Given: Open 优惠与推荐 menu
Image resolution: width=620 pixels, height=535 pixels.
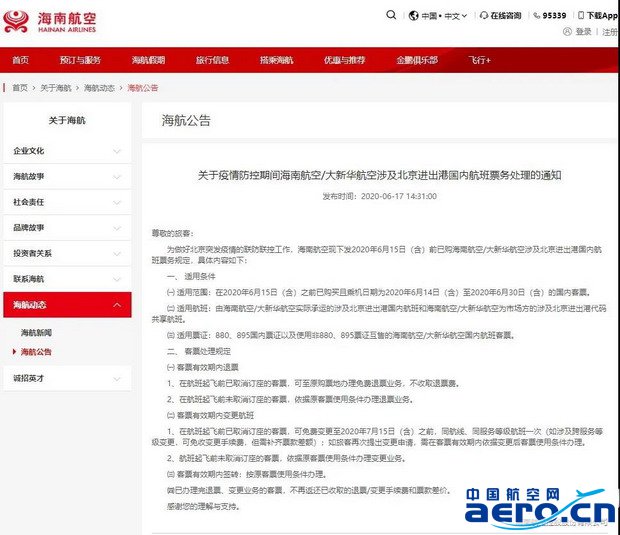Looking at the screenshot, I should (x=344, y=60).
